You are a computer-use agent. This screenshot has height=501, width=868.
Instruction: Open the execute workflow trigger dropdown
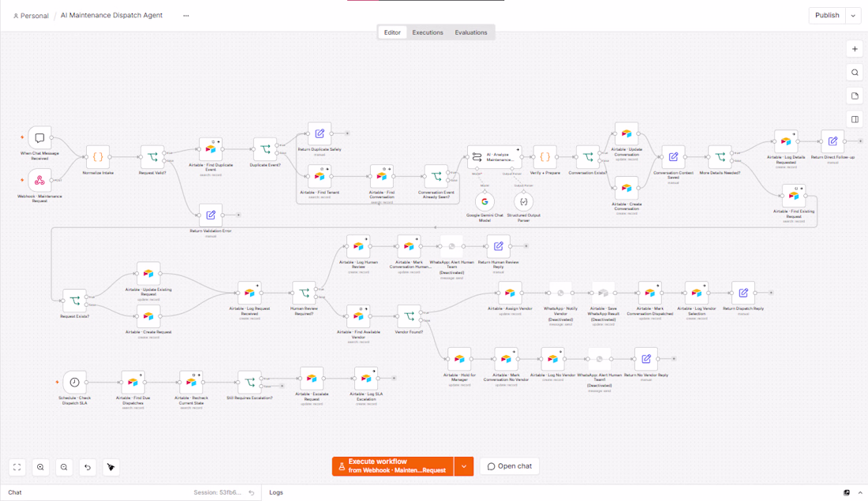pyautogui.click(x=464, y=466)
